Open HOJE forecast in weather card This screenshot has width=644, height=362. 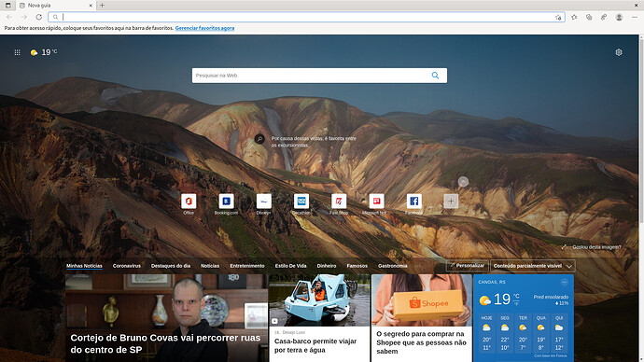pyautogui.click(x=486, y=333)
